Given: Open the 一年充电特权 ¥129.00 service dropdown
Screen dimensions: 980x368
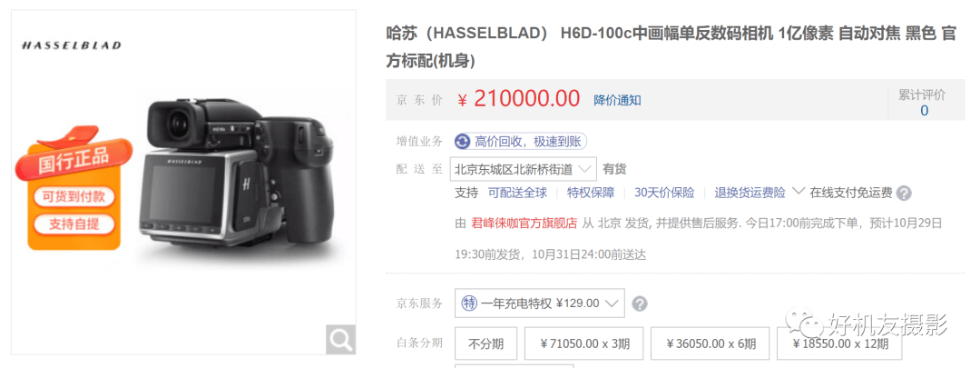Looking at the screenshot, I should [539, 303].
